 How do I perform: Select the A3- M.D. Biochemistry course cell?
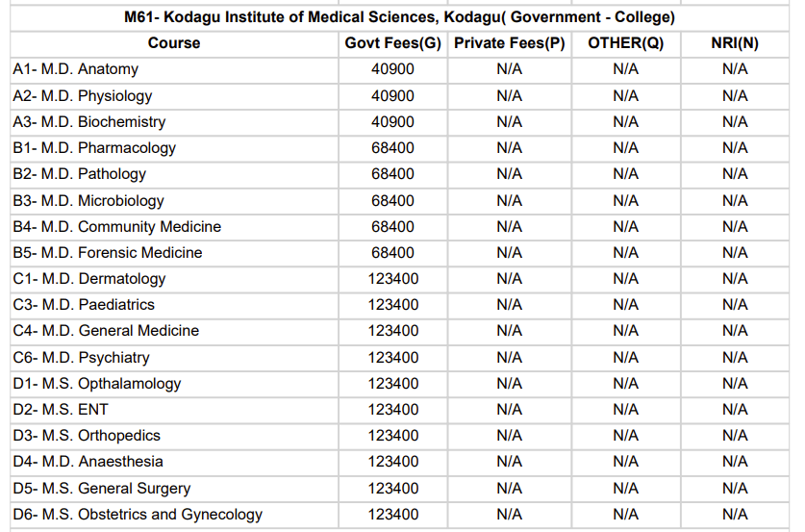pyautogui.click(x=89, y=122)
